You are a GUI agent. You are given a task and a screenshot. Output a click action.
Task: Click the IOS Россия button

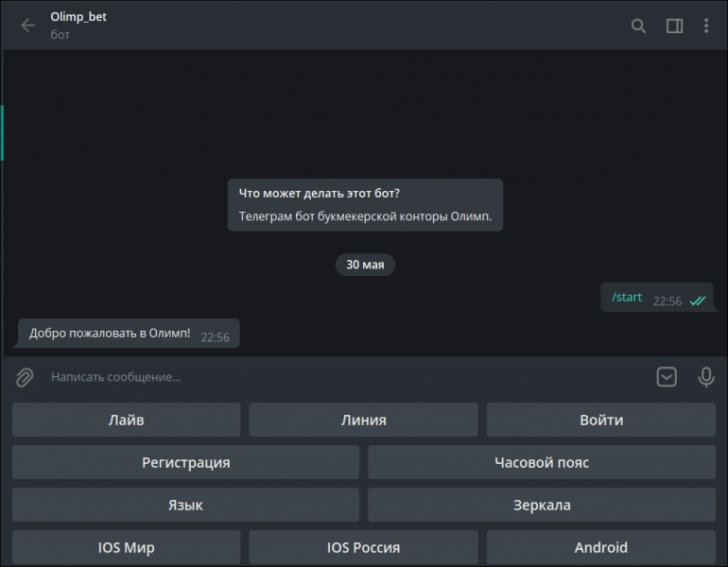pos(364,547)
